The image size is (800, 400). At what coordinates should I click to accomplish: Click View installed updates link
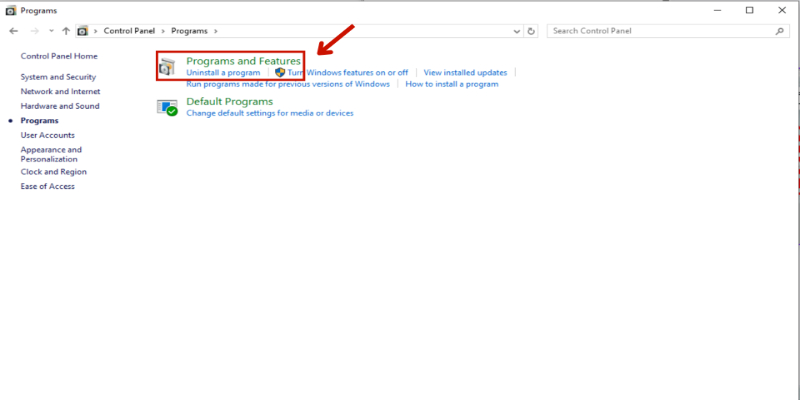click(465, 73)
